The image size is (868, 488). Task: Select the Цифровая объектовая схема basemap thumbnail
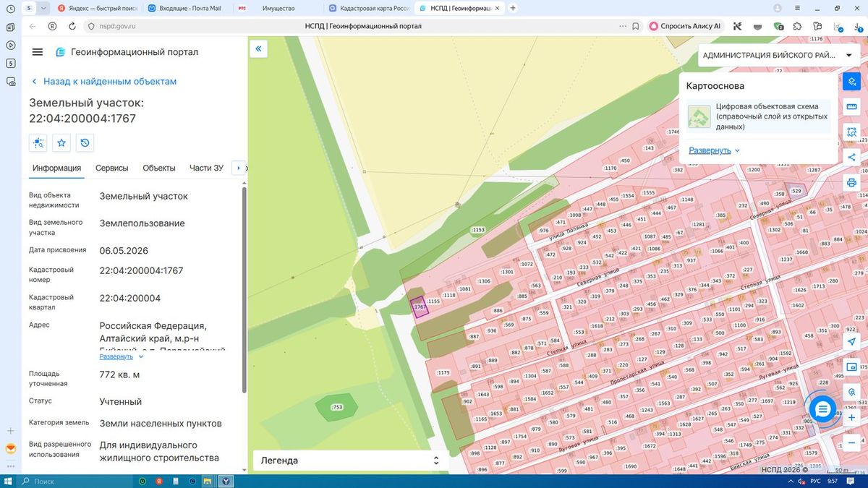click(x=699, y=116)
